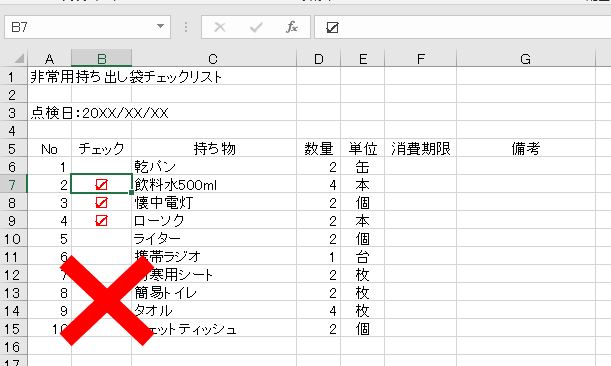Viewport: 611px width, 366px height.
Task: Click the 持ち物 header cell
Action: [214, 149]
